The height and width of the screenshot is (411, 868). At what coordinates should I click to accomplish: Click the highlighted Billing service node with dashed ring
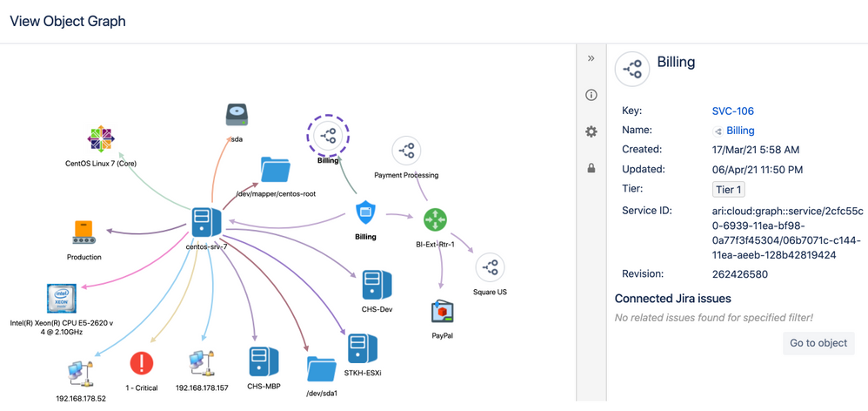pos(328,135)
